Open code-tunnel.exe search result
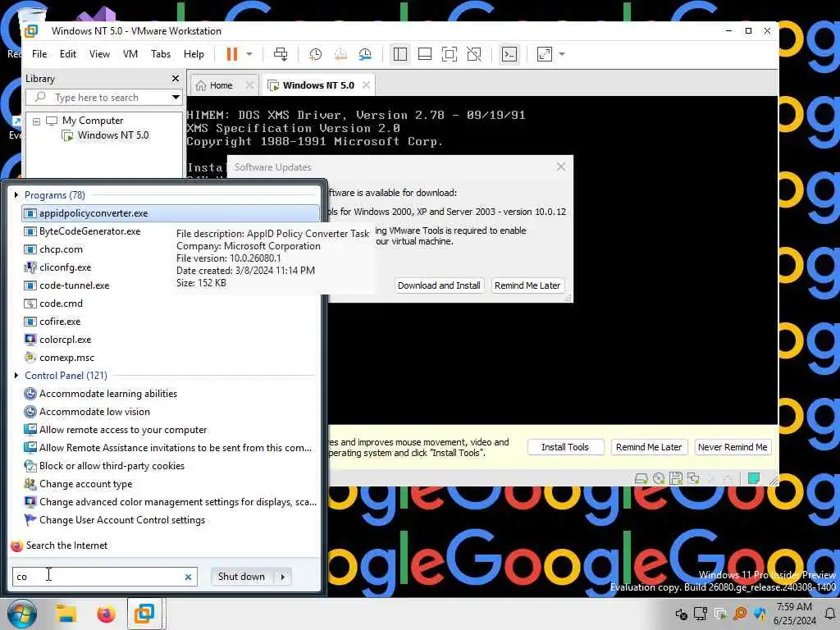 (x=171, y=285)
